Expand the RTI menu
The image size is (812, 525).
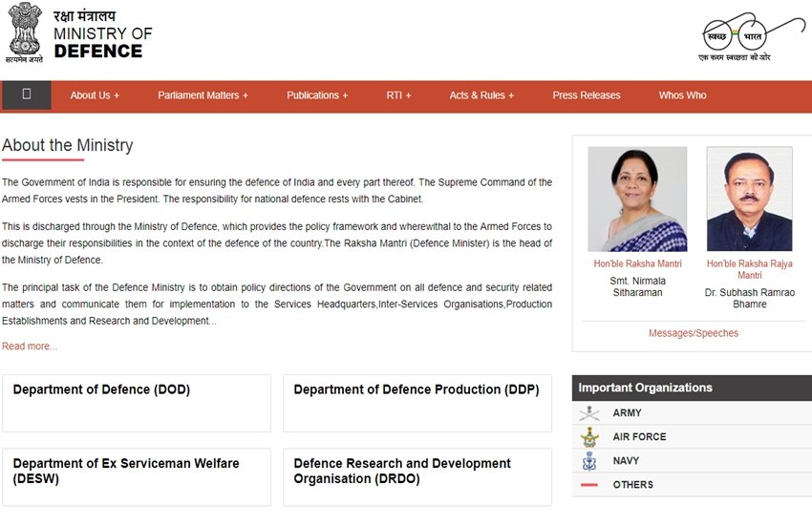[x=398, y=95]
